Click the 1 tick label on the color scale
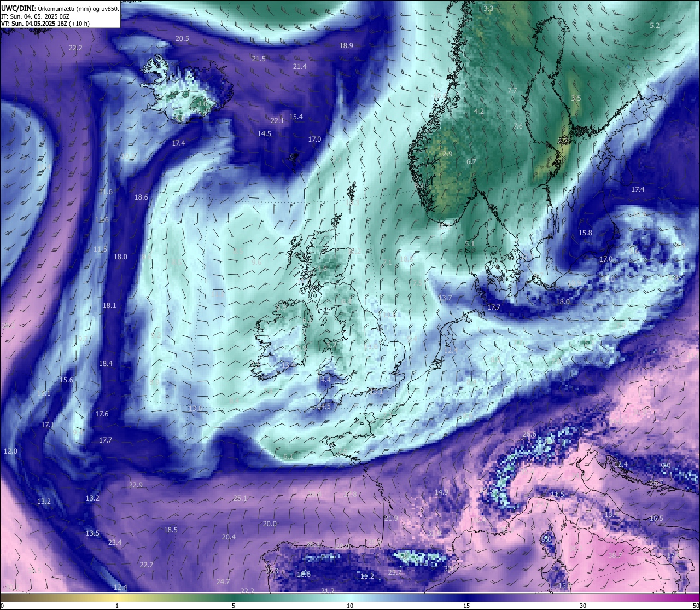The width and height of the screenshot is (700, 610). 117,606
